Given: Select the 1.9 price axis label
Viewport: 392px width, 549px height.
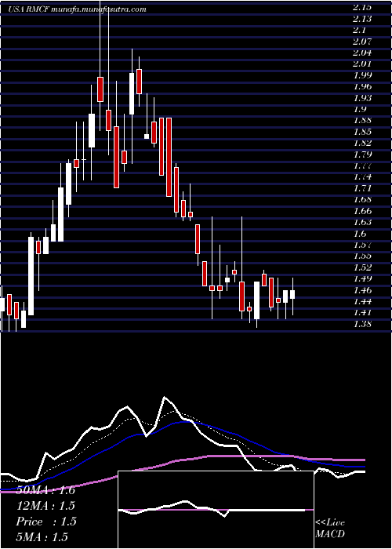Looking at the screenshot, I should pyautogui.click(x=360, y=109).
